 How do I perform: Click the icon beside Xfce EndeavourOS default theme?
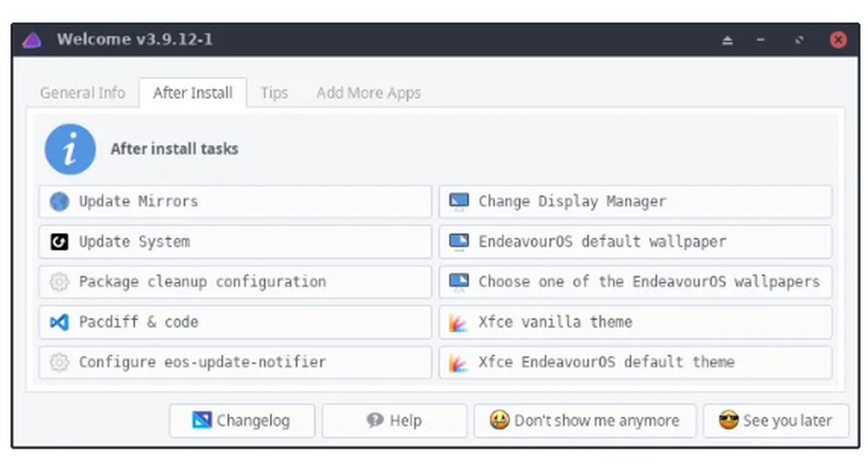tap(458, 363)
